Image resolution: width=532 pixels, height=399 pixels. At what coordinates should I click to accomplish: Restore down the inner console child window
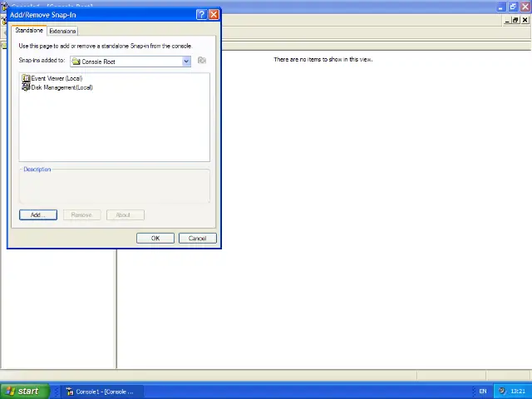[x=515, y=20]
